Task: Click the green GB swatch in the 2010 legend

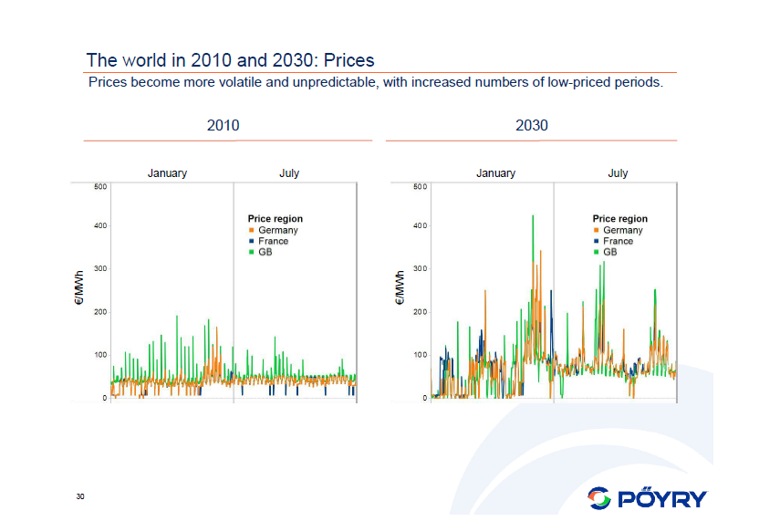Action: click(x=251, y=252)
